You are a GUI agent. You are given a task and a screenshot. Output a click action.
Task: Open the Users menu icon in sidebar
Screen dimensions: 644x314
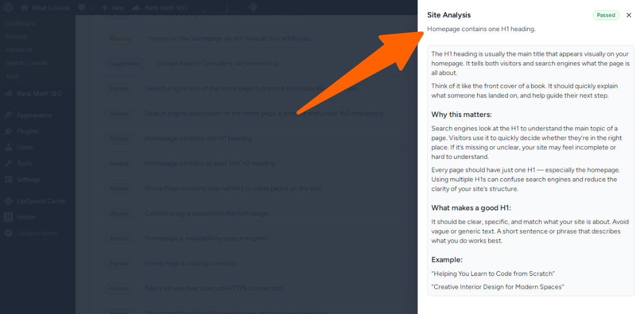(8, 147)
